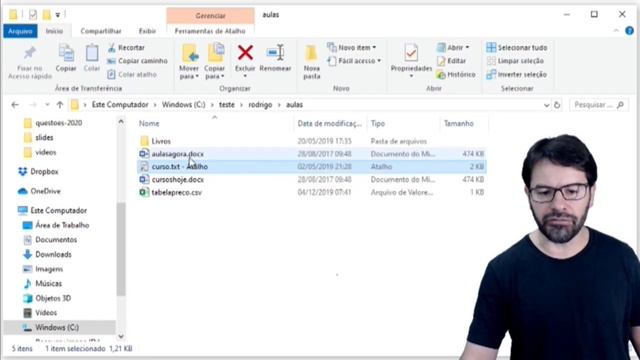This screenshot has height=360, width=640.
Task: Sort by the Tipo column header
Action: (378, 123)
